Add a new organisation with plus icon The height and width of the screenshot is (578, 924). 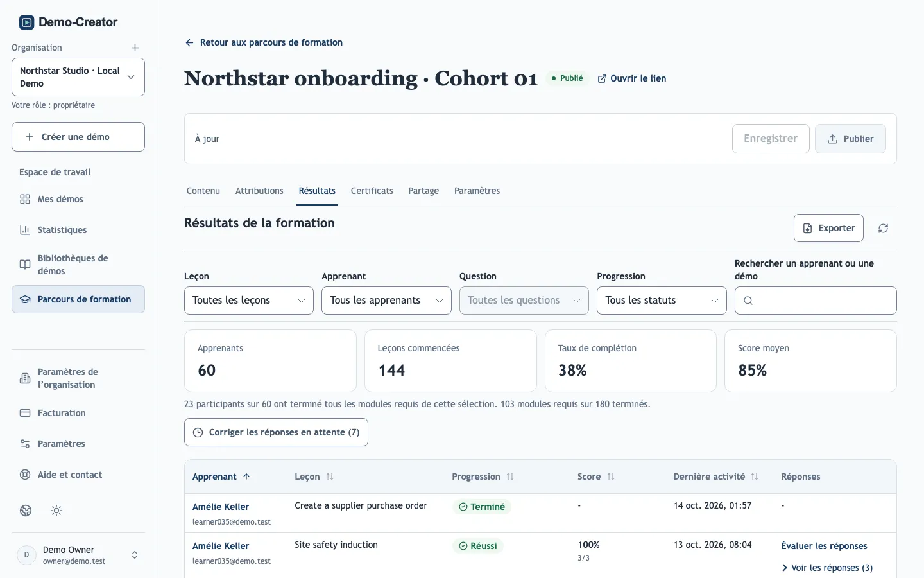(135, 48)
